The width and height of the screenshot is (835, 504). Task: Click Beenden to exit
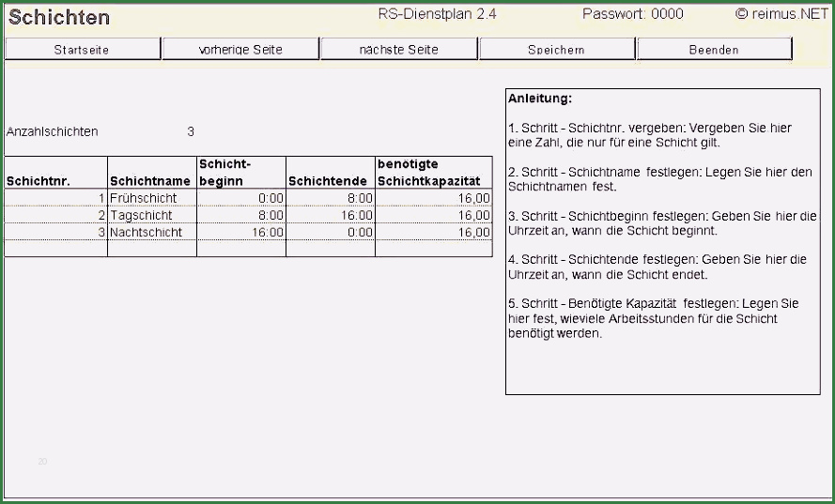point(714,50)
